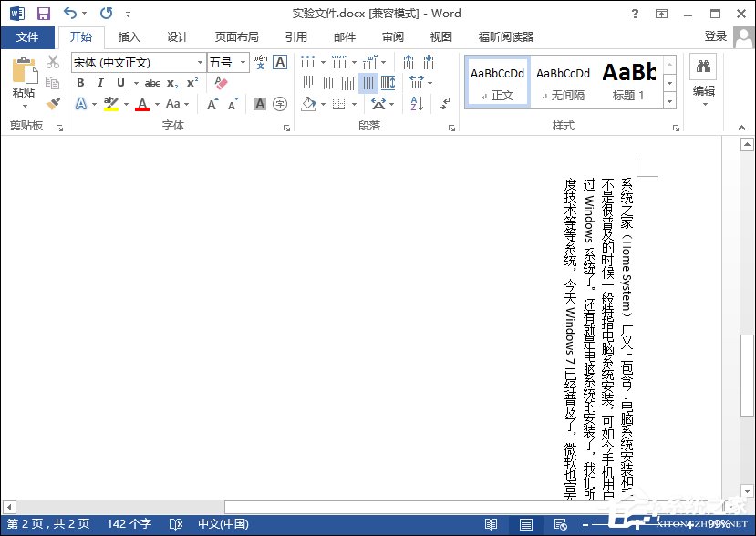The height and width of the screenshot is (536, 756).
Task: Select the Format Painter tool
Action: [52, 104]
